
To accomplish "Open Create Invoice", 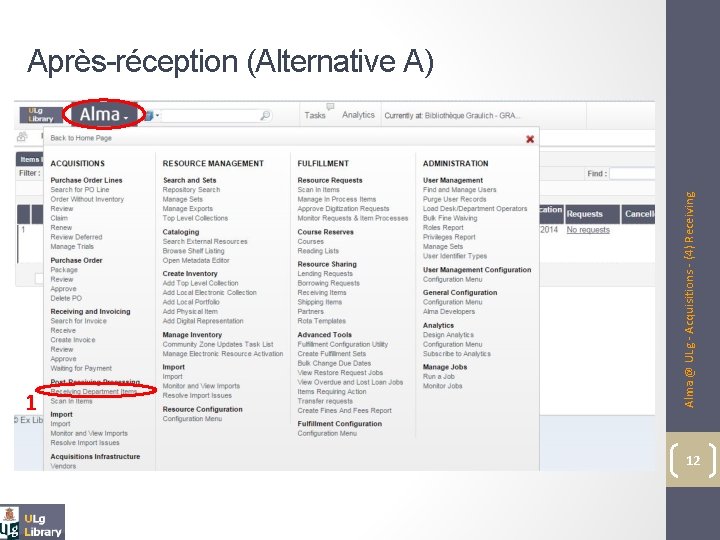I will coord(73,340).
